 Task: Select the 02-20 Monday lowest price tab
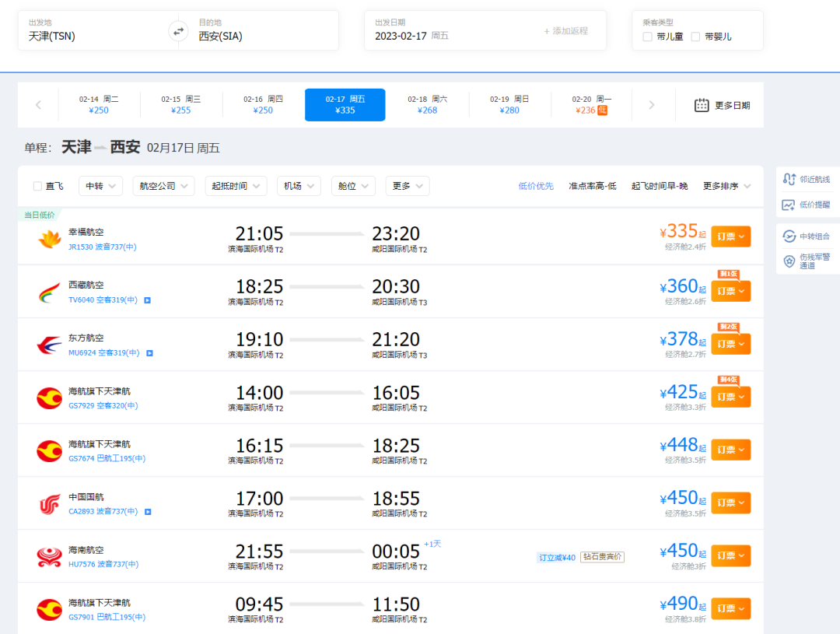click(591, 104)
